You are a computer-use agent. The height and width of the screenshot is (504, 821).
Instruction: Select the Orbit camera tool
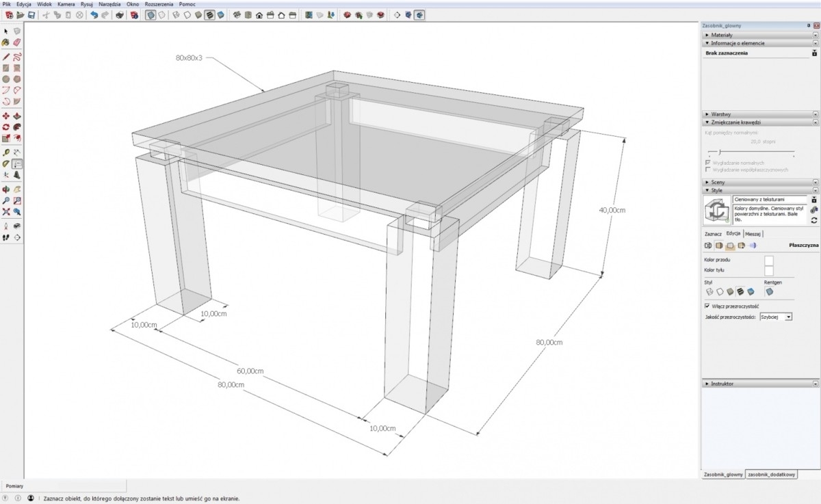(x=6, y=189)
